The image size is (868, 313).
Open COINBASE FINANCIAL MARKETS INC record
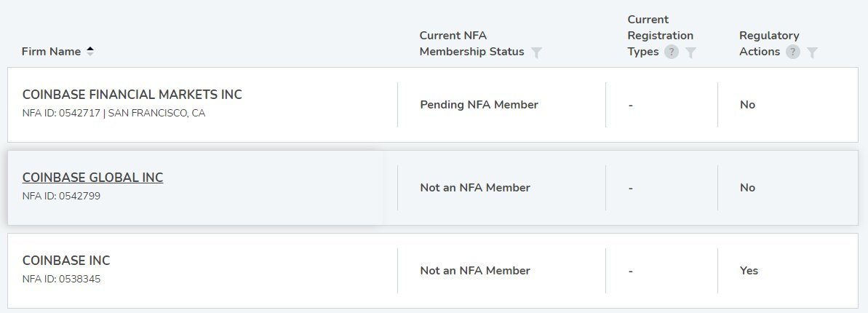pos(132,95)
